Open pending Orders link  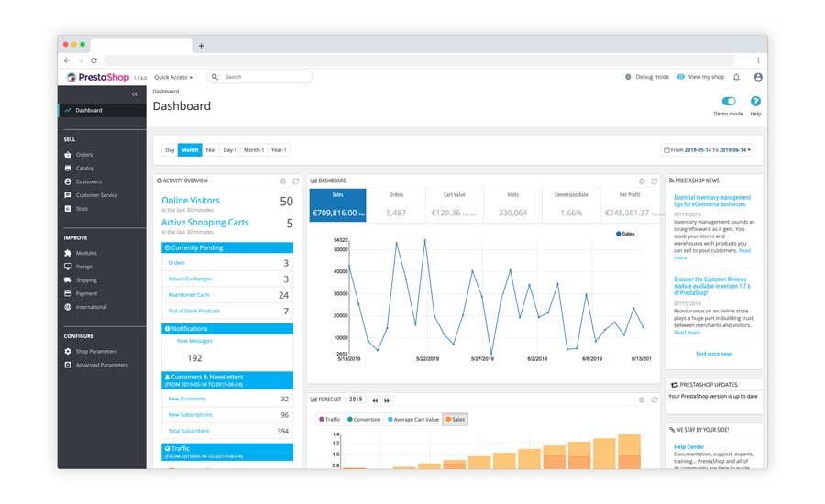click(177, 263)
